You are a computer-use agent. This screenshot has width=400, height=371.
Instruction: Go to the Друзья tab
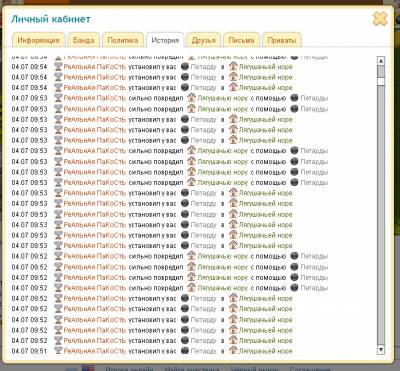[x=203, y=40]
